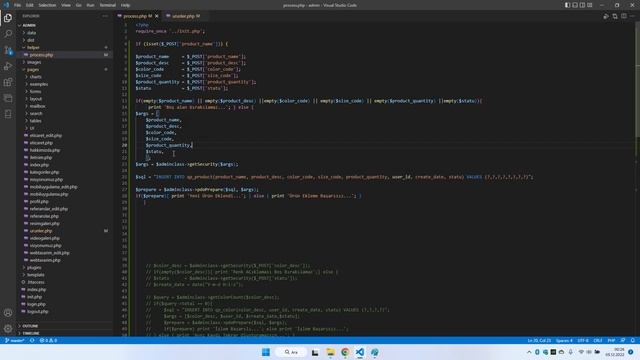Open the editor more actions ellipsis
The width and height of the screenshot is (640, 360).
coord(632,16)
